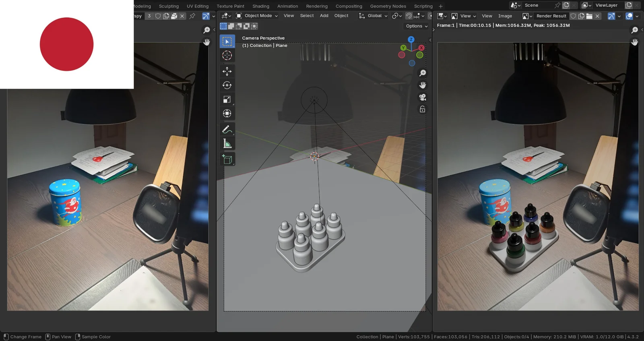Select the Move tool in the 3D viewport toolbar

227,71
